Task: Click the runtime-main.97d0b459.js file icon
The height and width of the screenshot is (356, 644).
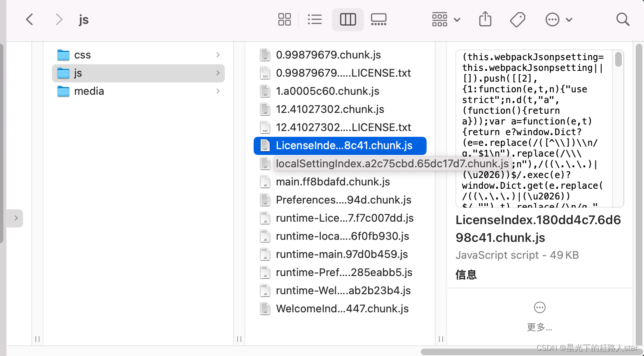Action: point(265,254)
